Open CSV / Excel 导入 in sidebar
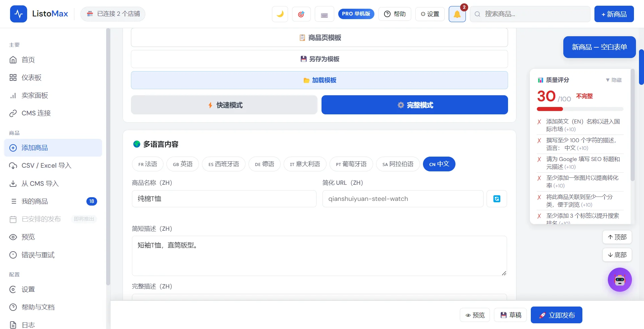 tap(53, 165)
